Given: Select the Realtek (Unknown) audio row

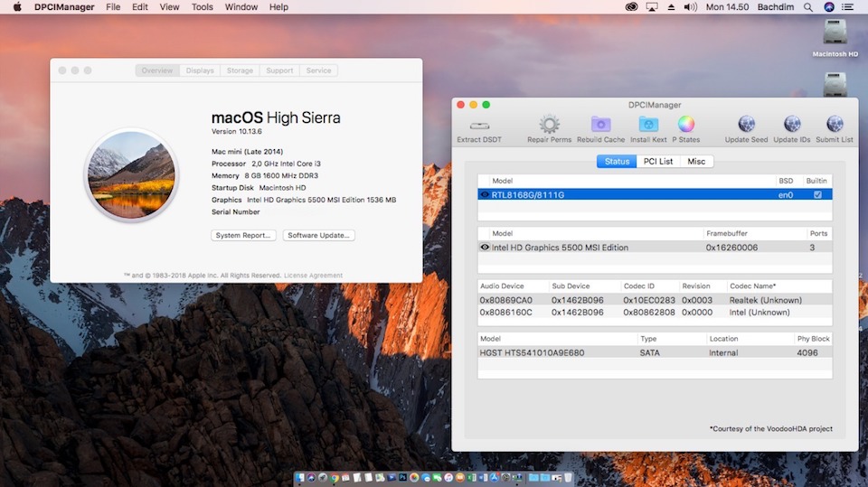Looking at the screenshot, I should [x=655, y=300].
